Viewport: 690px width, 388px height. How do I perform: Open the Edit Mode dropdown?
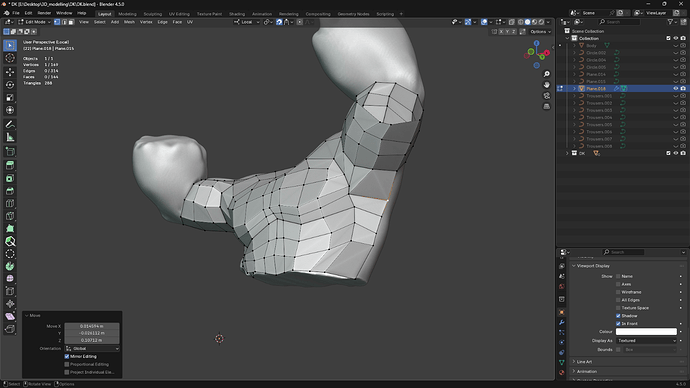click(x=34, y=22)
